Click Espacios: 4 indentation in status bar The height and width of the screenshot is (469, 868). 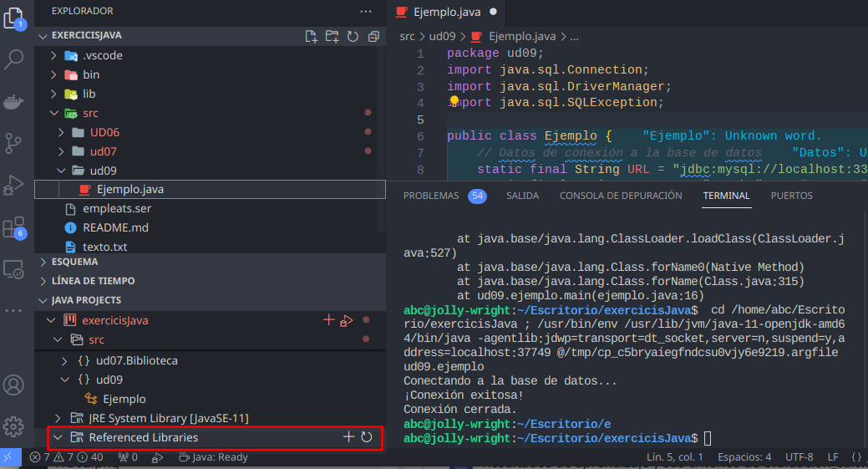click(744, 457)
